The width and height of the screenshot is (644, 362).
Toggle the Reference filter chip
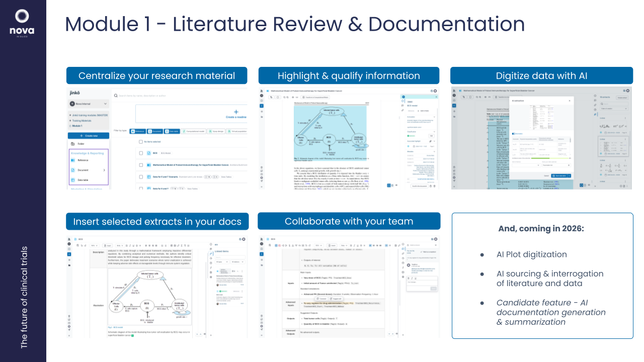[x=137, y=131]
